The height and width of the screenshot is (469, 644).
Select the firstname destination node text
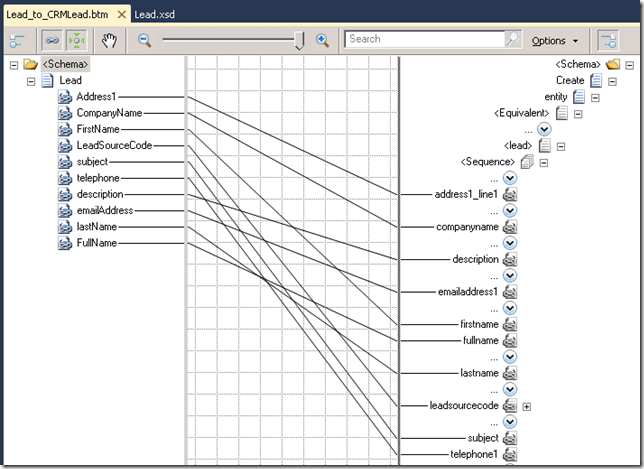pos(479,324)
